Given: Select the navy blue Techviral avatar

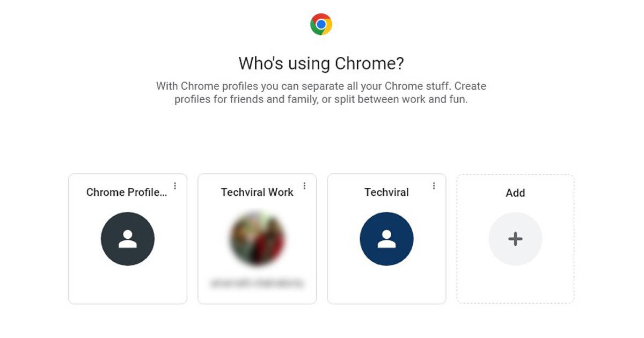Looking at the screenshot, I should click(x=386, y=239).
